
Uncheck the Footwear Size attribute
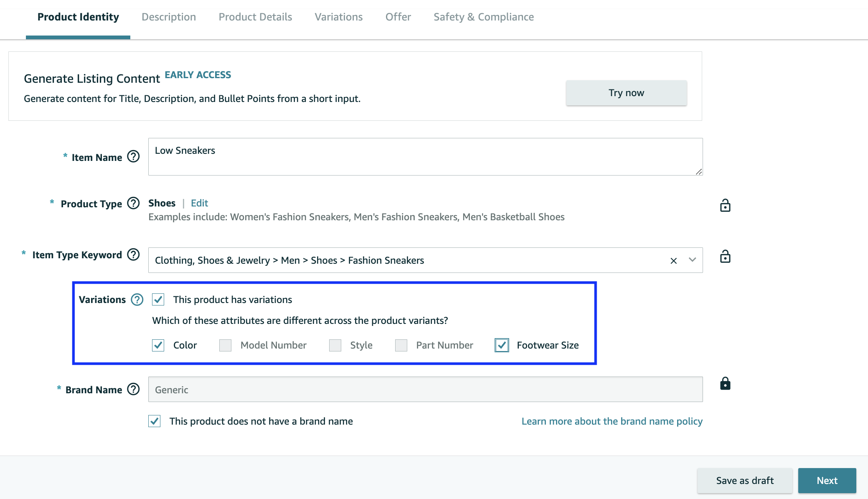click(502, 345)
